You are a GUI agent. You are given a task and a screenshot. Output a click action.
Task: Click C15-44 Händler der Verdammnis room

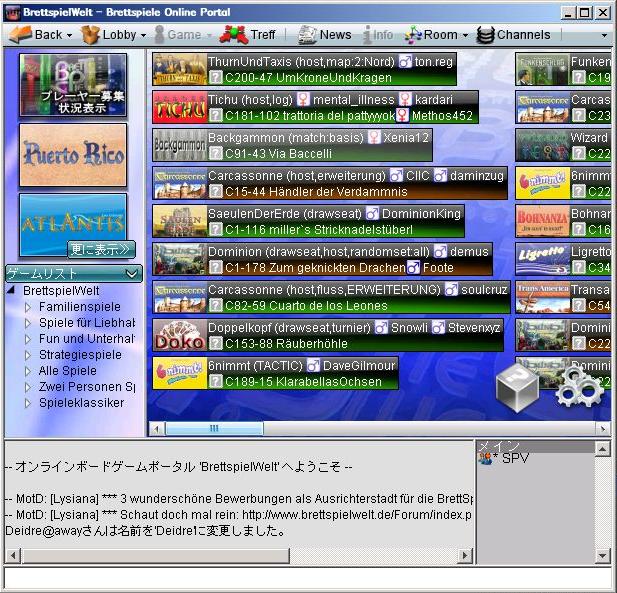coord(316,192)
